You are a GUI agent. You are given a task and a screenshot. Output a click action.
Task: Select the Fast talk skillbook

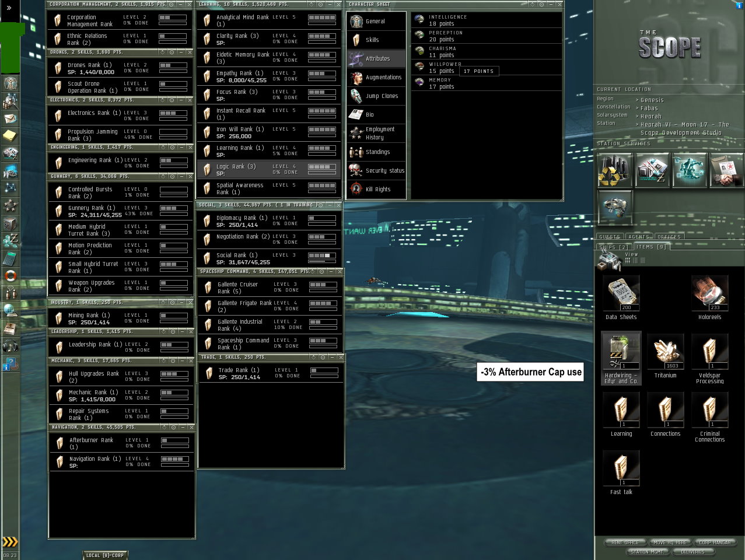(621, 473)
